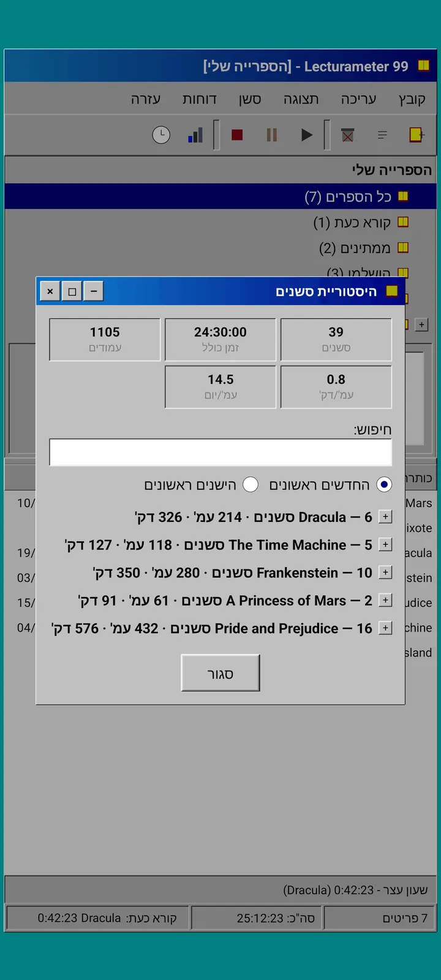Click the Frankenstein — 10 row text
441x980 pixels.
(232, 573)
